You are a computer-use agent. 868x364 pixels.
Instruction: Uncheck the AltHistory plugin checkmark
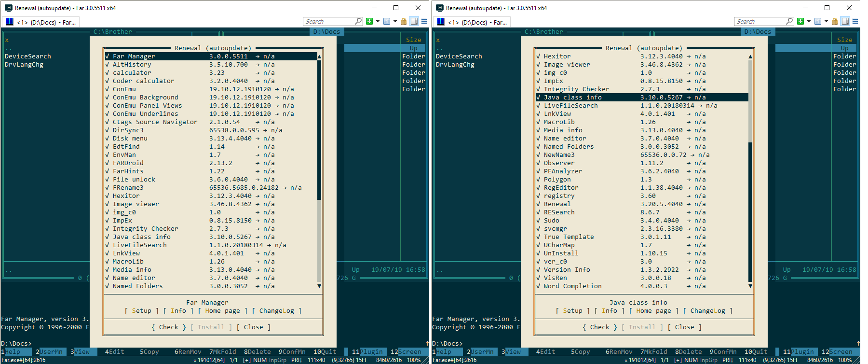[107, 65]
